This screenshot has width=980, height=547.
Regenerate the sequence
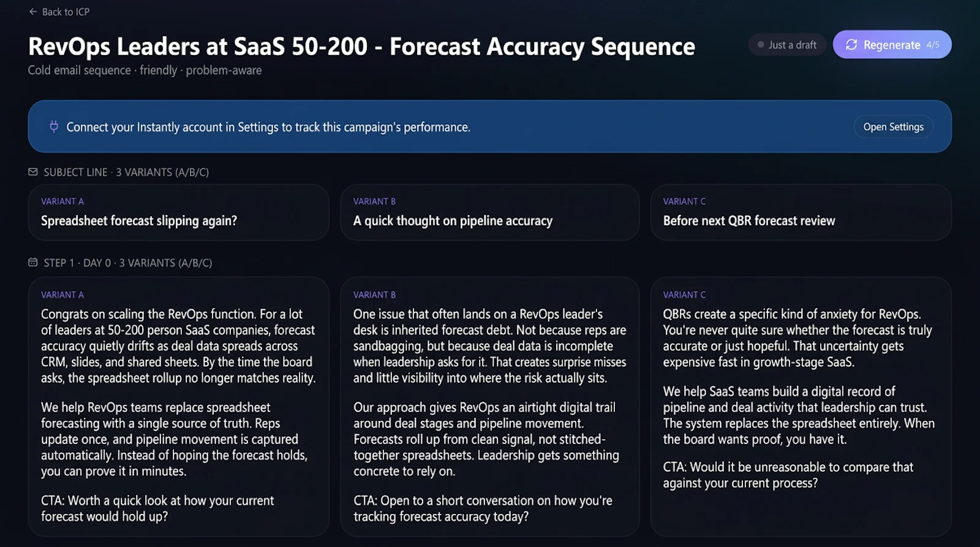(892, 45)
